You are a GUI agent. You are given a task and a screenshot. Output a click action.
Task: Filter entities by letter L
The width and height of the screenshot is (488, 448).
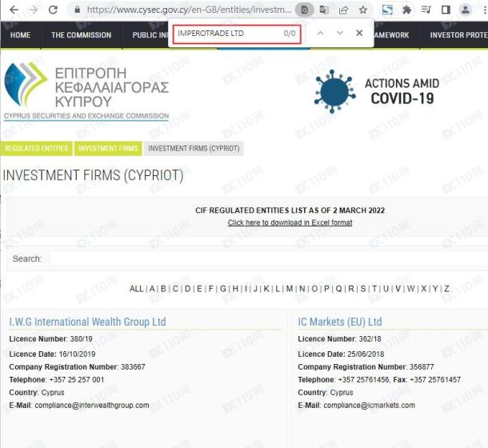[x=278, y=289]
